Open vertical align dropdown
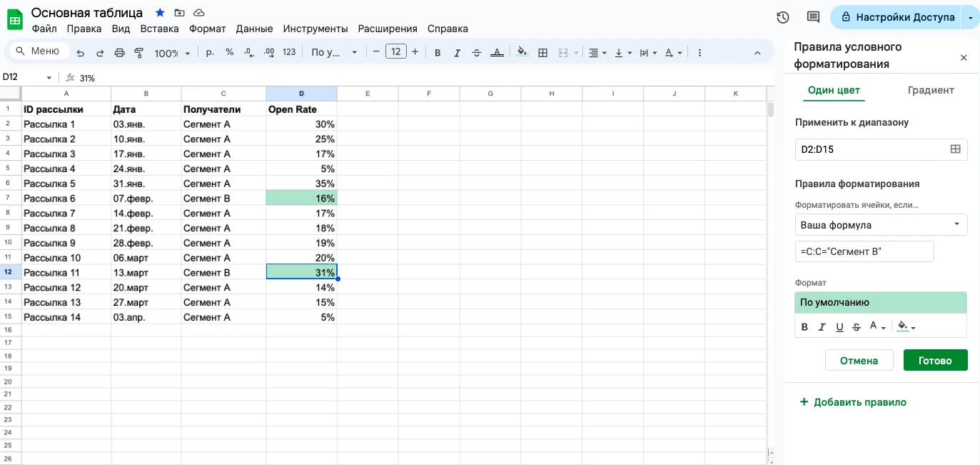The height and width of the screenshot is (465, 980). [623, 52]
